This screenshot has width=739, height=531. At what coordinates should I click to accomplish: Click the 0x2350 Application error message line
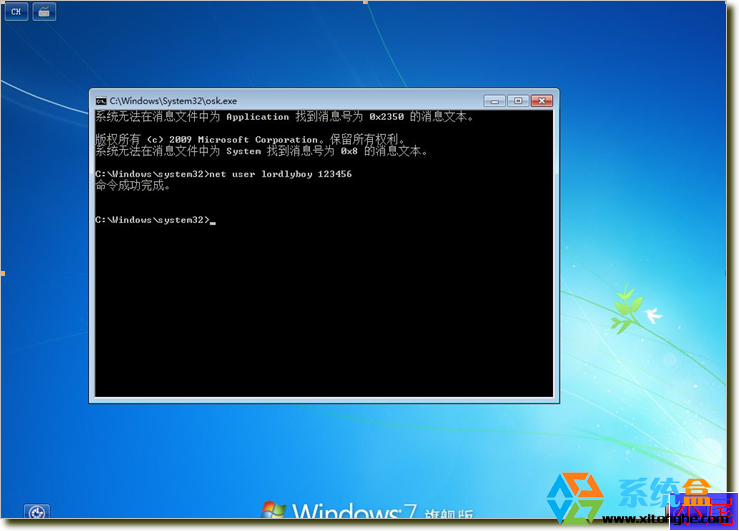[x=284, y=117]
